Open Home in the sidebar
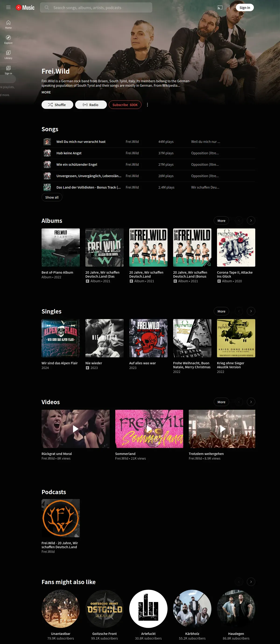 [x=8, y=24]
